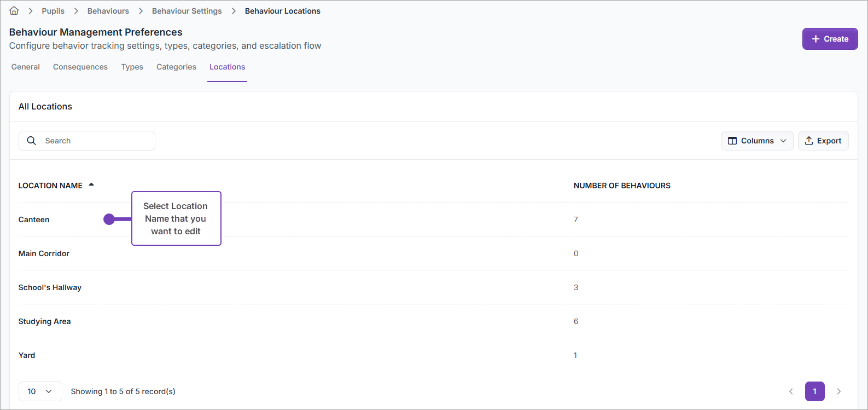Open the Categories tab
The width and height of the screenshot is (868, 410).
176,67
